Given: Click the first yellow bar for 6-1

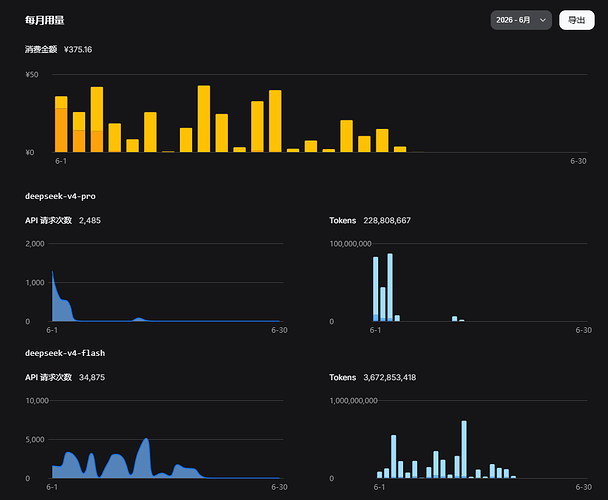Looking at the screenshot, I should pos(61,124).
